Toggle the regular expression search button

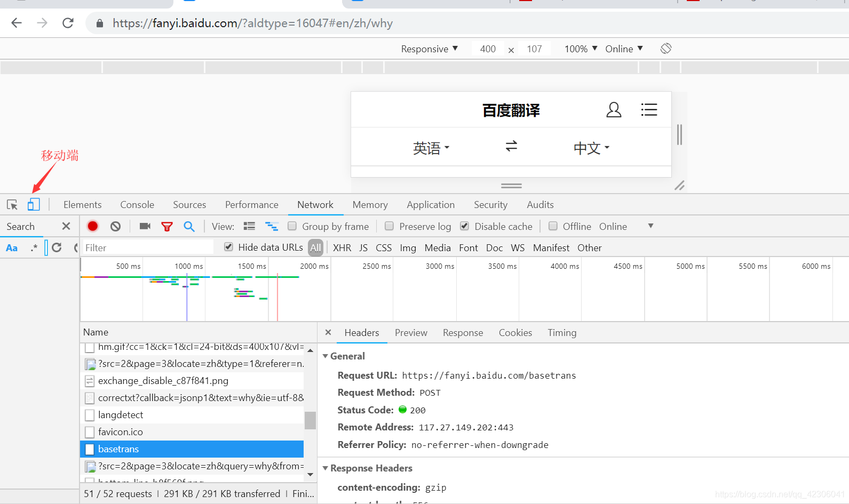[34, 248]
